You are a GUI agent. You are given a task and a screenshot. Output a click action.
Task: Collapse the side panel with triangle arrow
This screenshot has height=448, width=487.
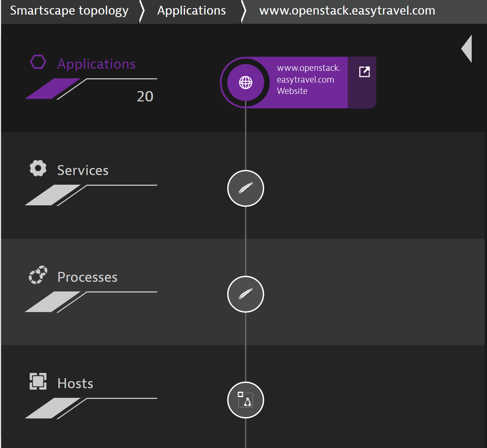(467, 49)
